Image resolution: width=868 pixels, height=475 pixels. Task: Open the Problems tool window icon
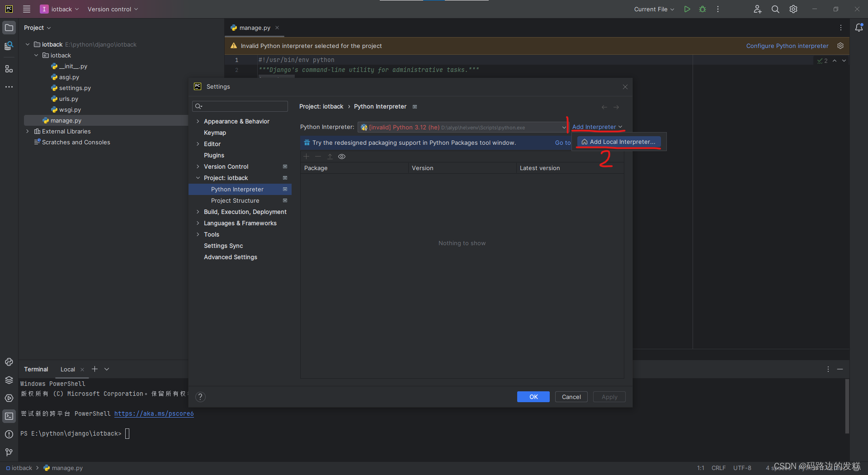[9, 434]
